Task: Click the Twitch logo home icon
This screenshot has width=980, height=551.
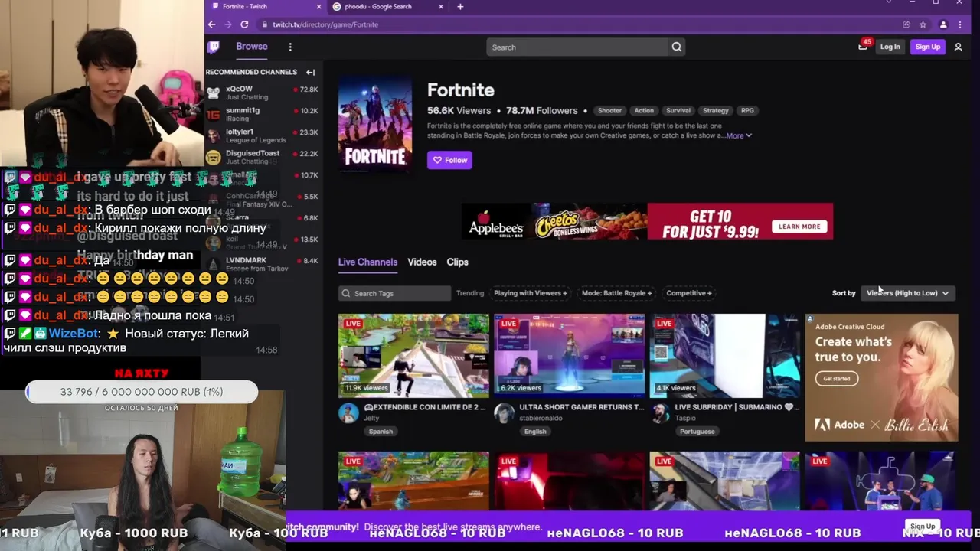Action: click(x=214, y=47)
